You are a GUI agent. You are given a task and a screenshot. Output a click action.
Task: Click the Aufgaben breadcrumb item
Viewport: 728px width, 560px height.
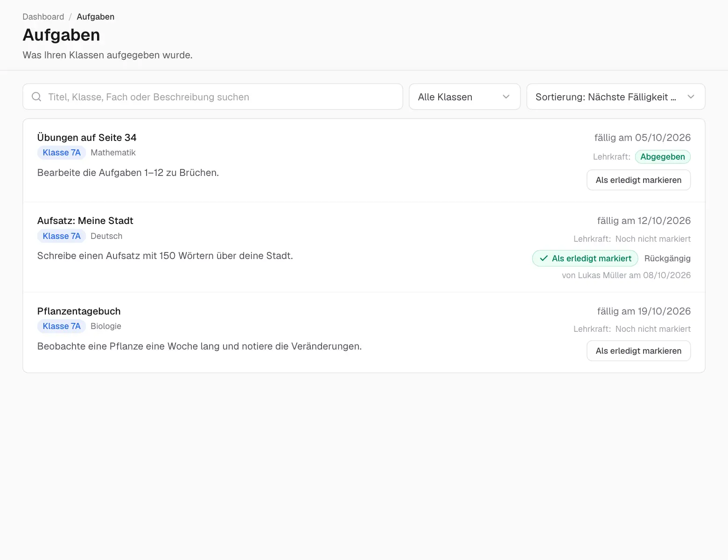96,17
